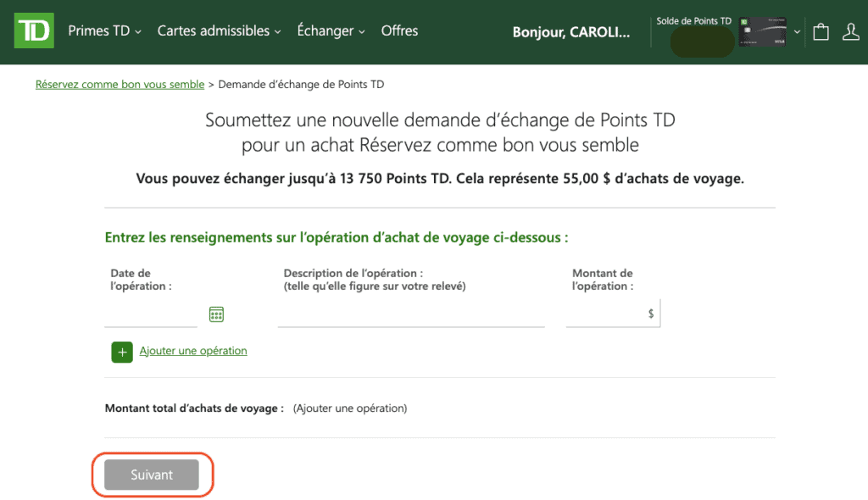Follow the Réservez comme bon vous semble breadcrumb link
Screen dimensions: 868x500
coord(119,84)
